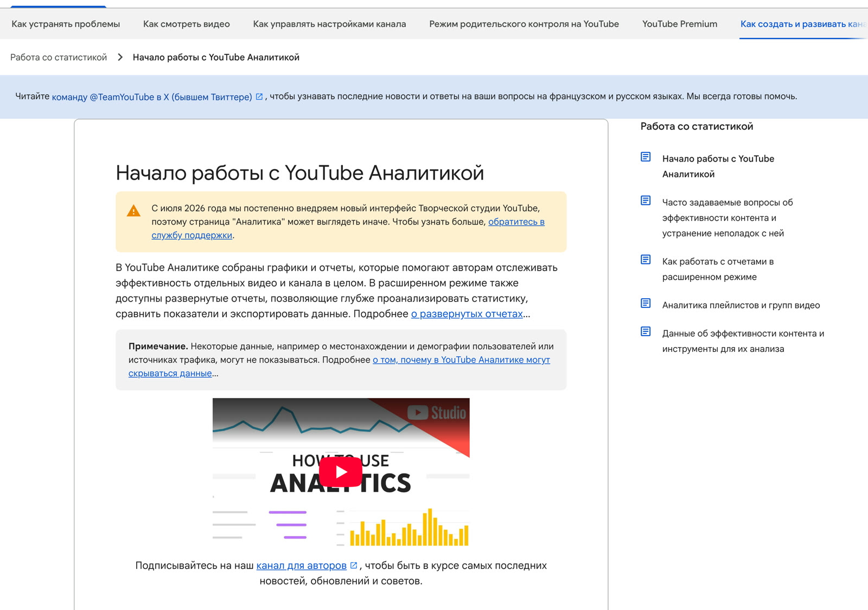Click the page heading Начало работы с YouTube Аналитикой
The height and width of the screenshot is (610, 868).
pyautogui.click(x=299, y=173)
